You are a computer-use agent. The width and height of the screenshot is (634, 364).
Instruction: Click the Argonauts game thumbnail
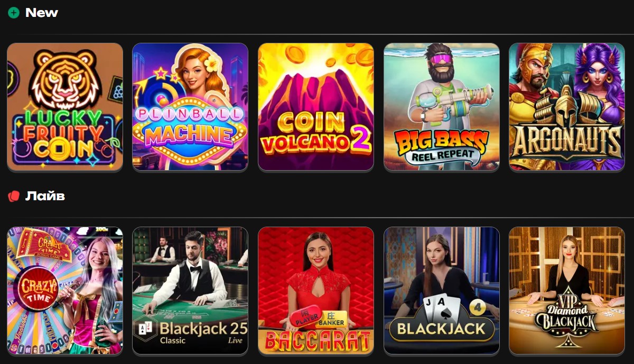[x=567, y=107]
